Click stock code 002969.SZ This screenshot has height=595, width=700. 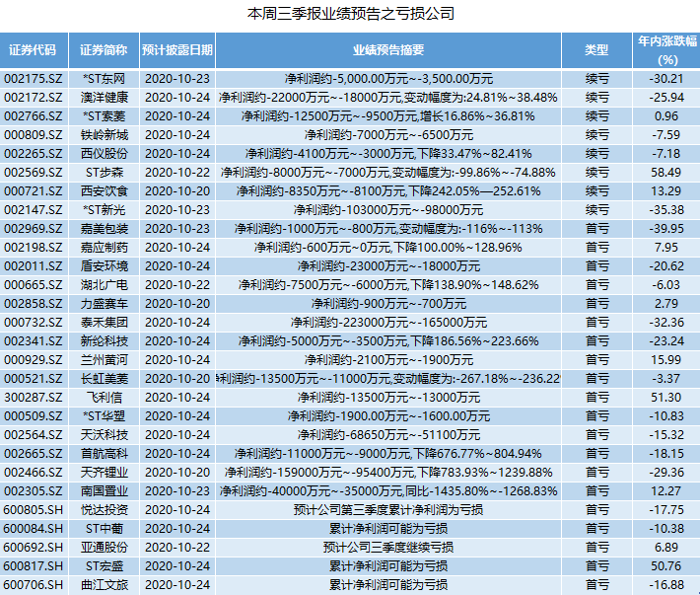(x=33, y=229)
